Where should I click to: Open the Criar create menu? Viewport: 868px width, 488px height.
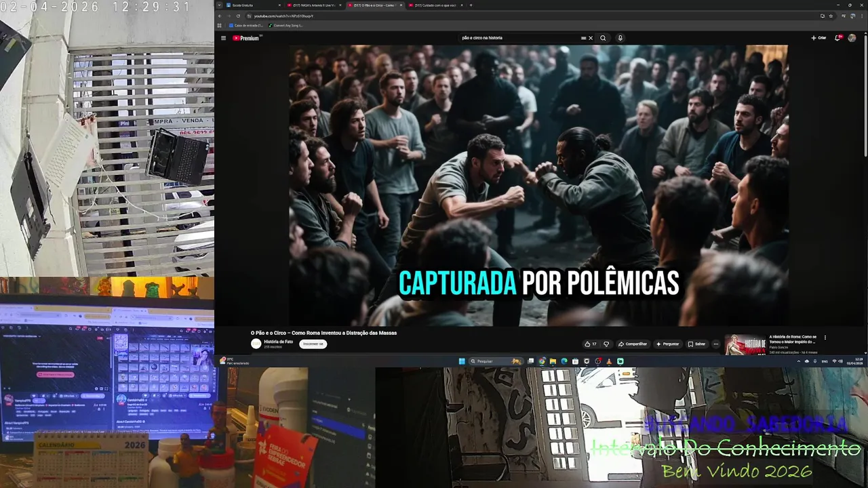coord(818,38)
